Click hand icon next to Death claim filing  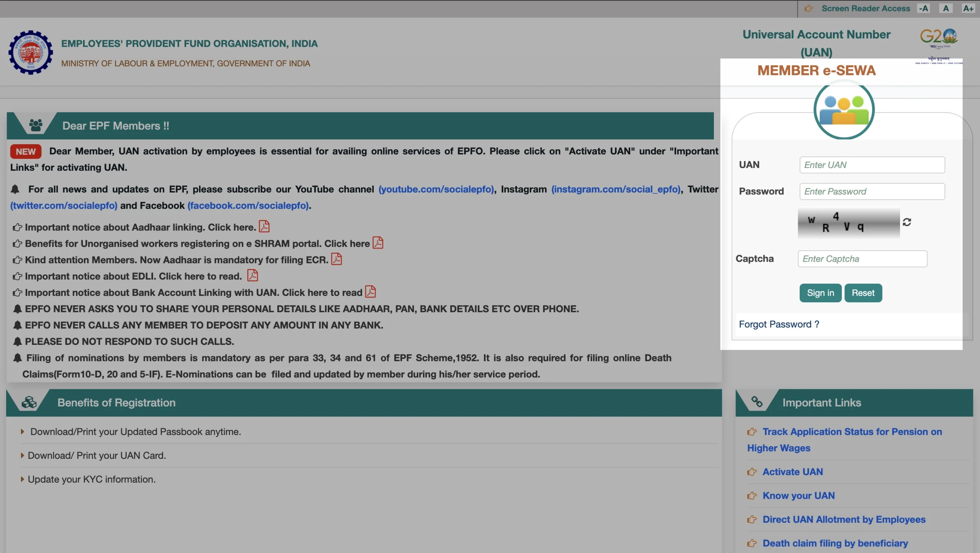point(752,543)
